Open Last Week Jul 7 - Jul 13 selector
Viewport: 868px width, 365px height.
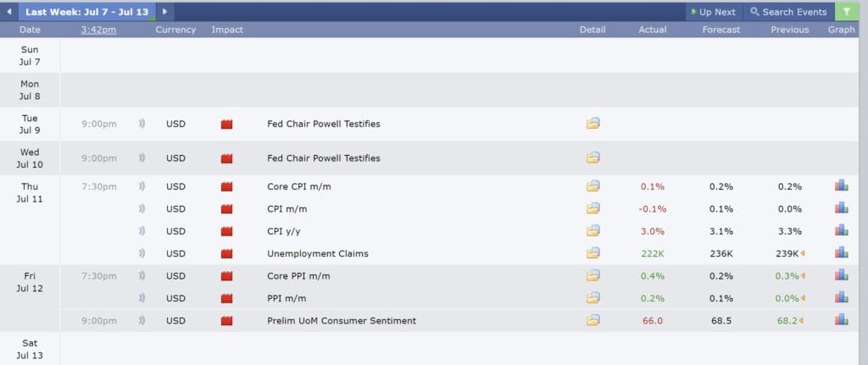coord(87,12)
